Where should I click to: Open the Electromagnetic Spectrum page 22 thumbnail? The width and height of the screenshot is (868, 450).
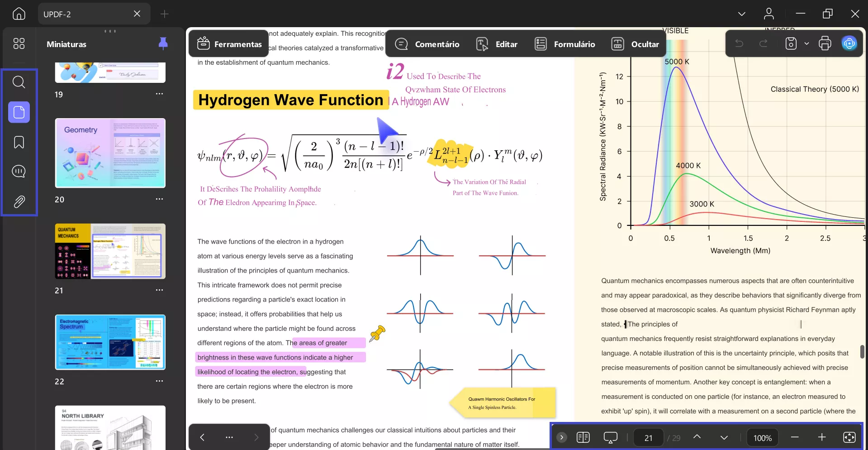[110, 342]
